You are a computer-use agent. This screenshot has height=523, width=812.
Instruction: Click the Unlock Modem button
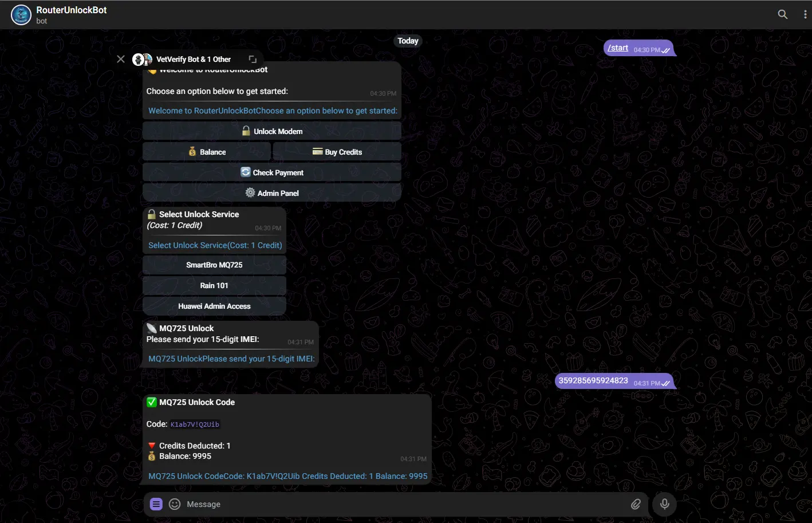(272, 131)
